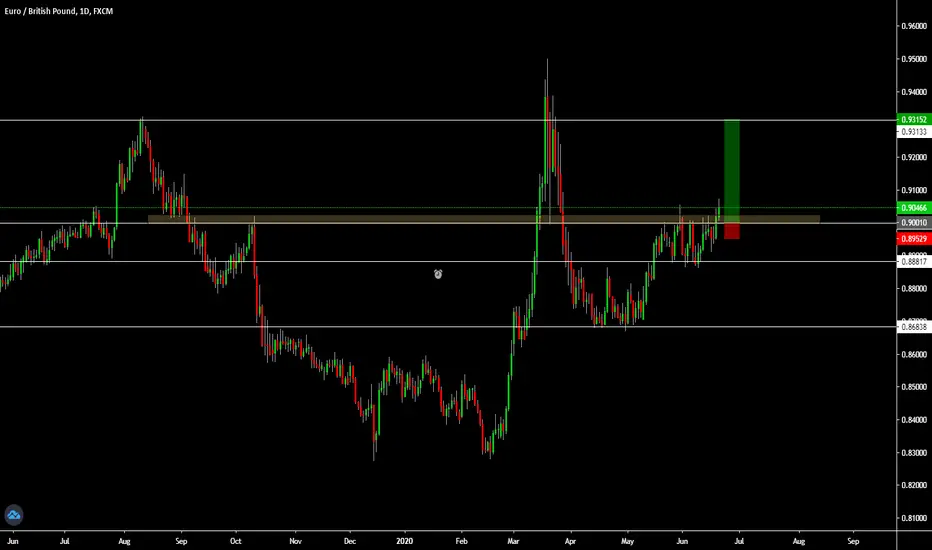Screen dimensions: 932x550
Task: Click the Jun label right after May
Action: (682, 541)
